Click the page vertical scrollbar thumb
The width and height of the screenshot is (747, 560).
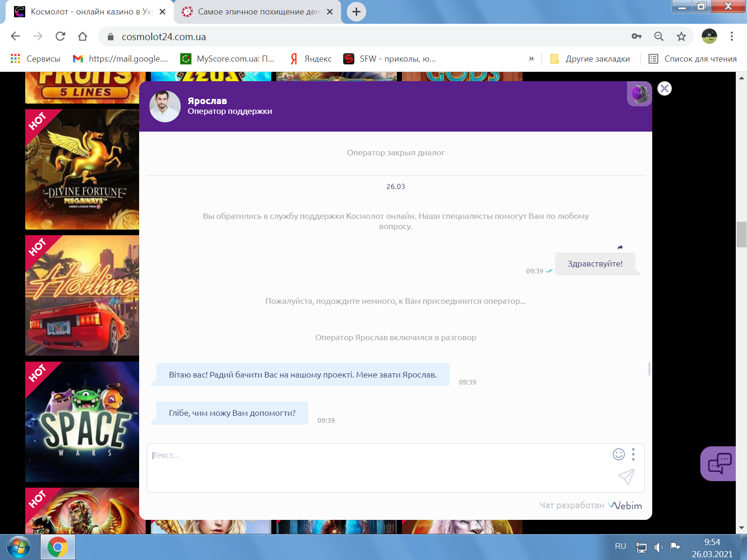pyautogui.click(x=741, y=235)
